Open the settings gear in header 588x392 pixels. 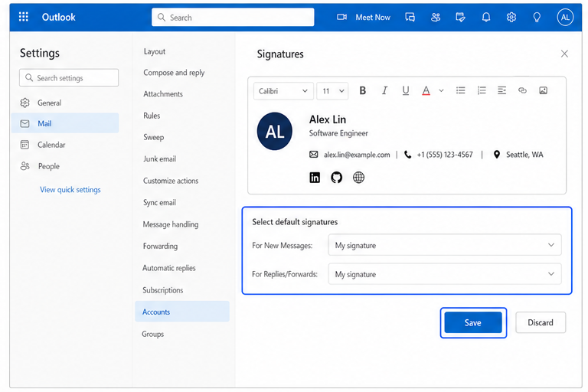[511, 18]
